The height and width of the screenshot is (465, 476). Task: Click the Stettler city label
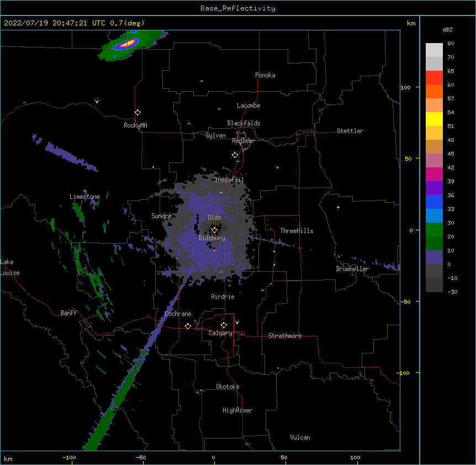point(350,131)
